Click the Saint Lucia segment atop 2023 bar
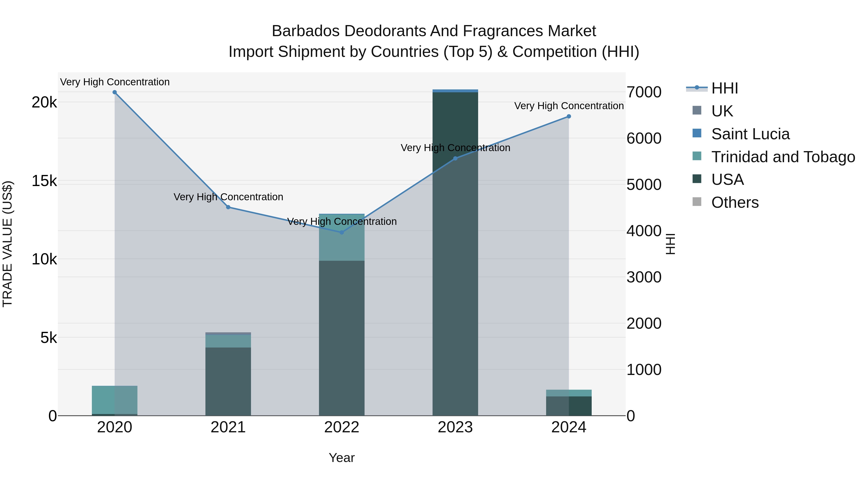The image size is (868, 488). click(455, 91)
